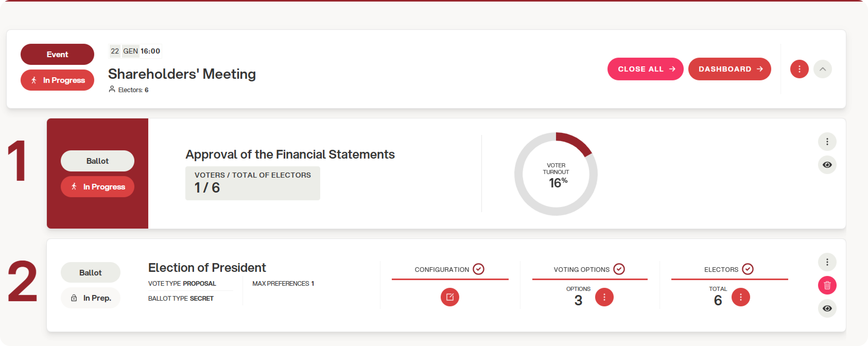Viewport: 868px width, 346px height.
Task: Click the CLOSE ALL button
Action: [645, 69]
